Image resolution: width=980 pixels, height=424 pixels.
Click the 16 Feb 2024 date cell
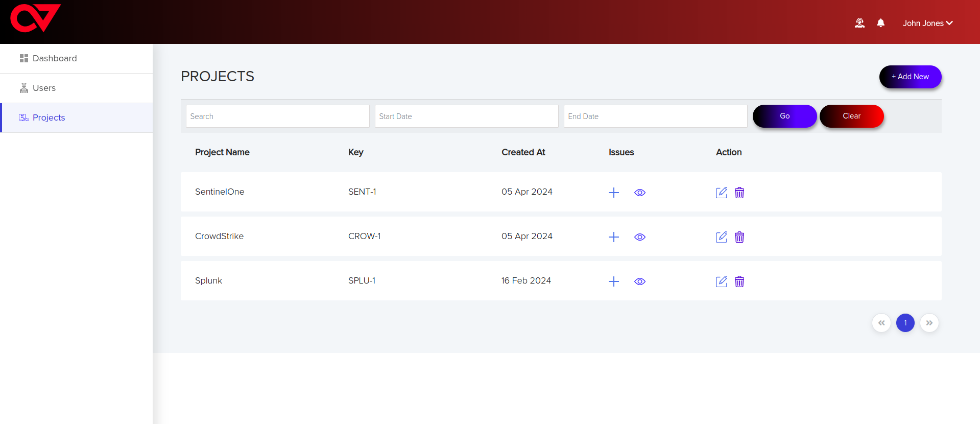(526, 280)
